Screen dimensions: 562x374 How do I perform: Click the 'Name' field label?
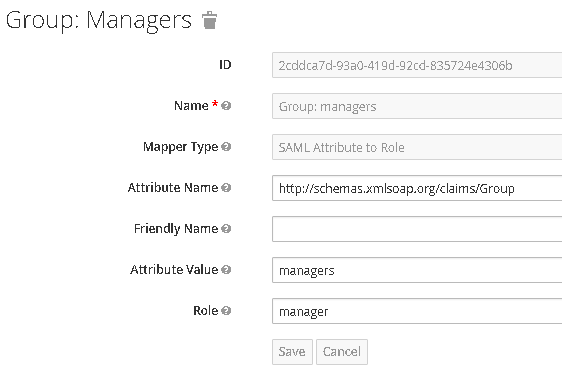[191, 106]
